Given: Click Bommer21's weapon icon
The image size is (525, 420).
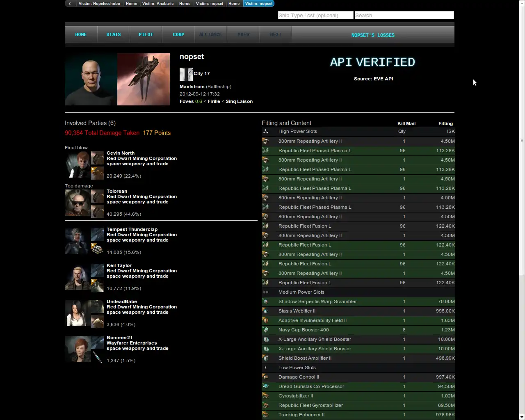Looking at the screenshot, I should pyautogui.click(x=98, y=358).
